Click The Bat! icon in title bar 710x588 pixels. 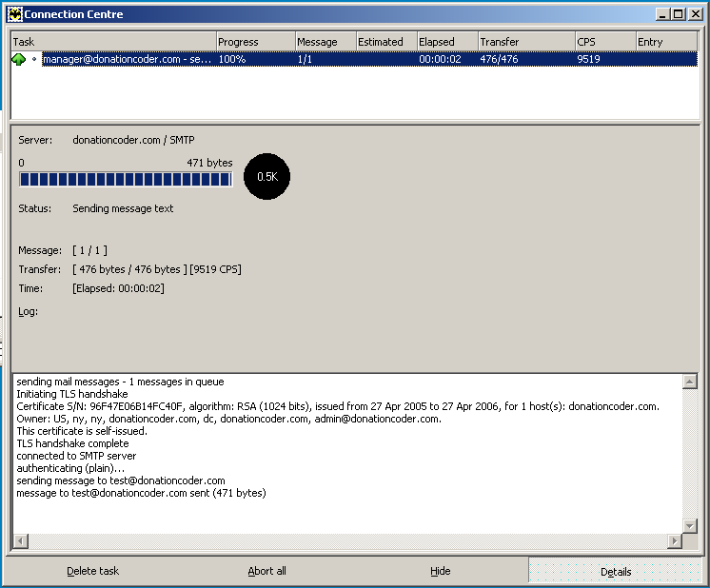pyautogui.click(x=15, y=14)
